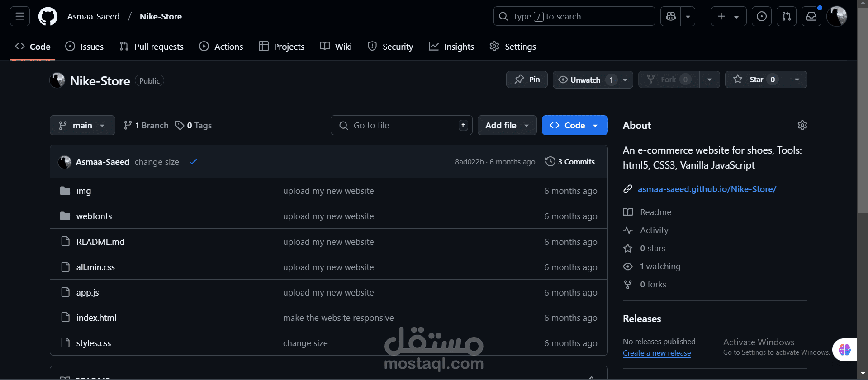Toggle Unwatch for this repository
Screen dimensions: 868x380
pyautogui.click(x=585, y=80)
